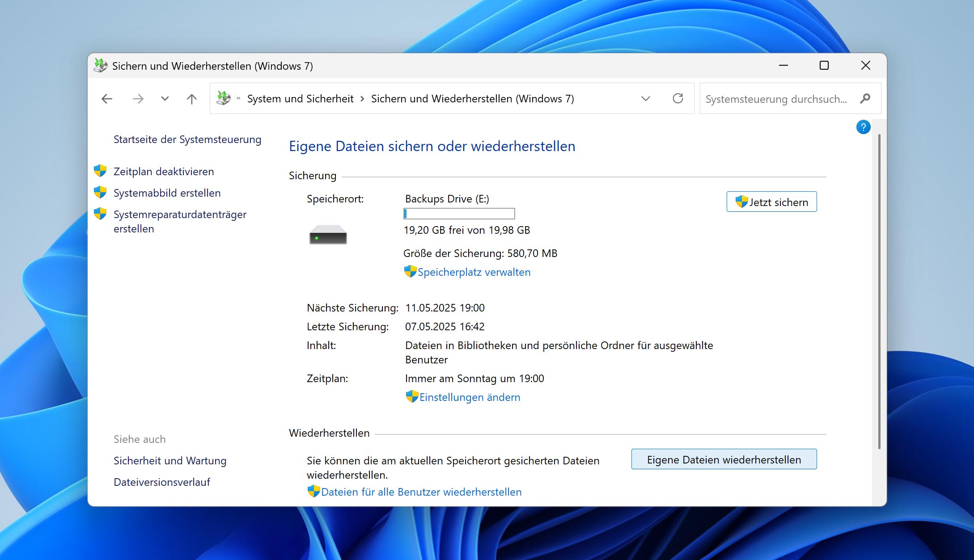Select next backup date 11.05.2025 19:00
The height and width of the screenshot is (560, 974).
[x=445, y=308]
